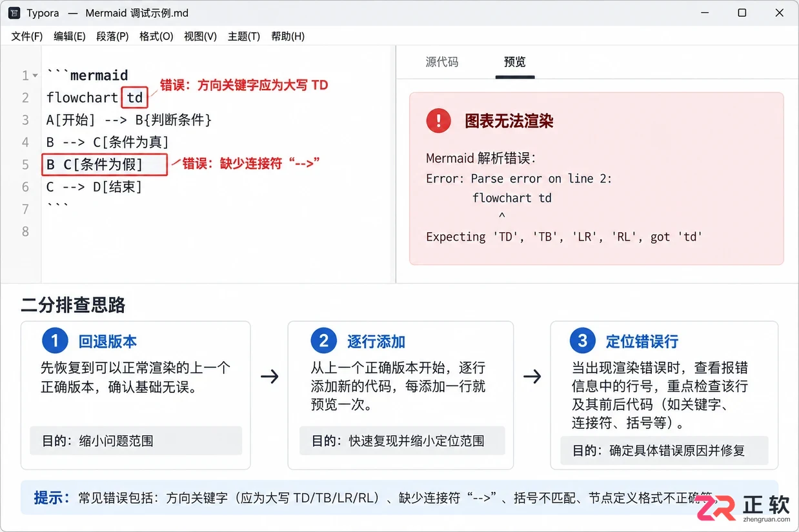This screenshot has height=532, width=799.
Task: Click line 'C --> D[结束]'
Action: [94, 187]
